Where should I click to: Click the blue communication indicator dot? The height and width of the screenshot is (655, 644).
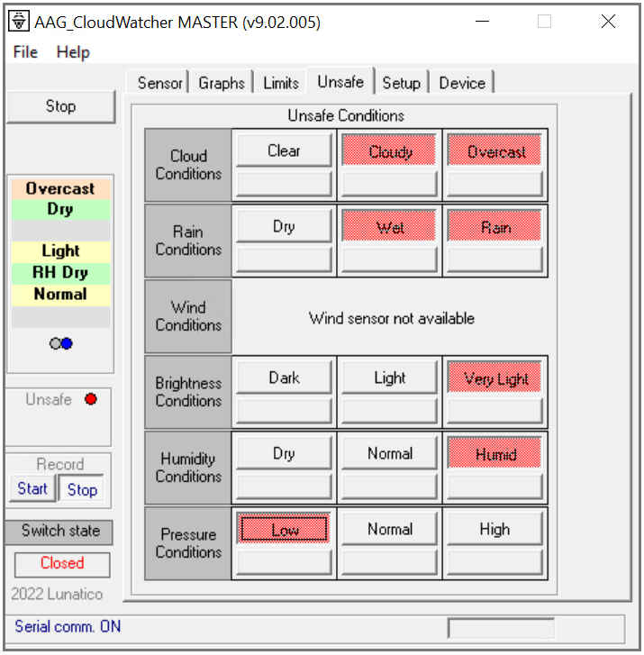(x=67, y=343)
